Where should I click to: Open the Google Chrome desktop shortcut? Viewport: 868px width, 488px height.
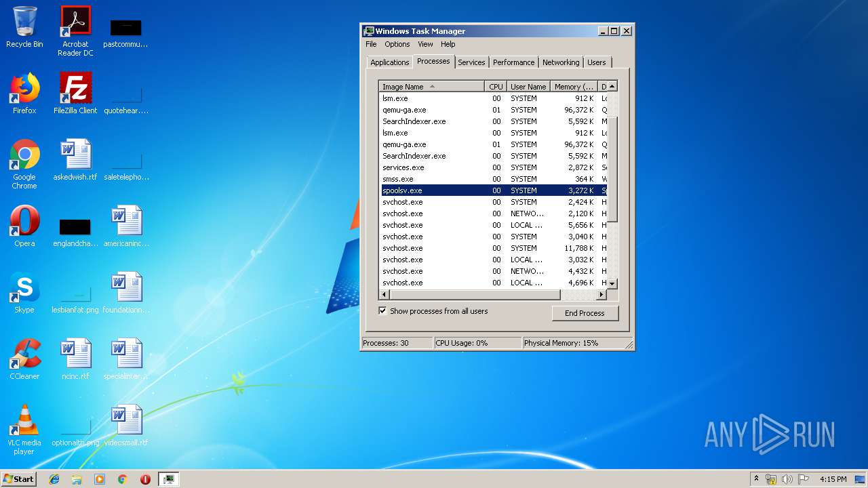click(24, 164)
